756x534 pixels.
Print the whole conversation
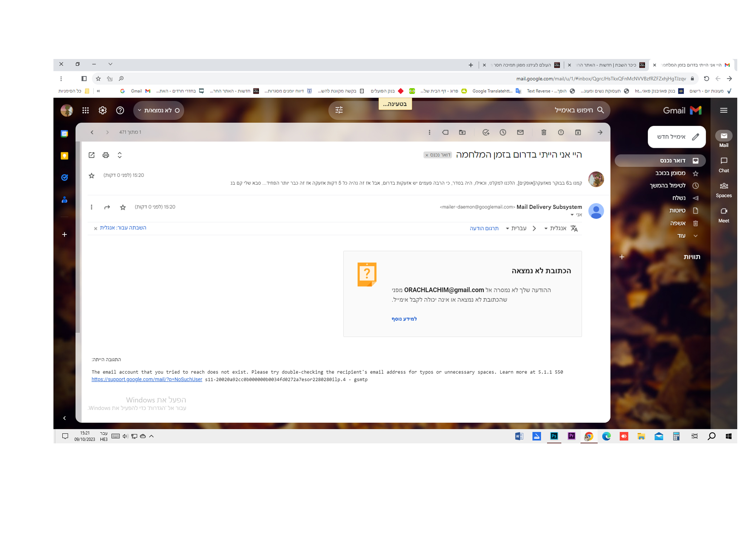point(106,155)
